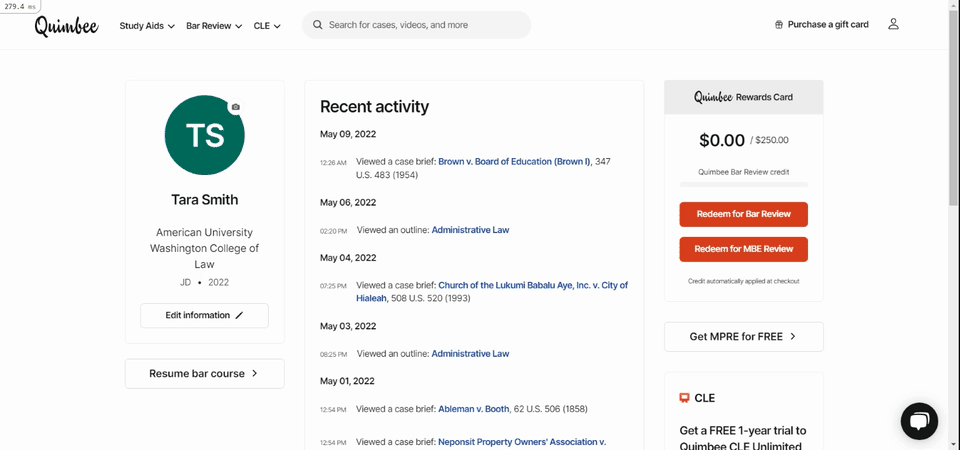This screenshot has width=960, height=450.
Task: Click the TS profile avatar
Action: click(x=204, y=135)
